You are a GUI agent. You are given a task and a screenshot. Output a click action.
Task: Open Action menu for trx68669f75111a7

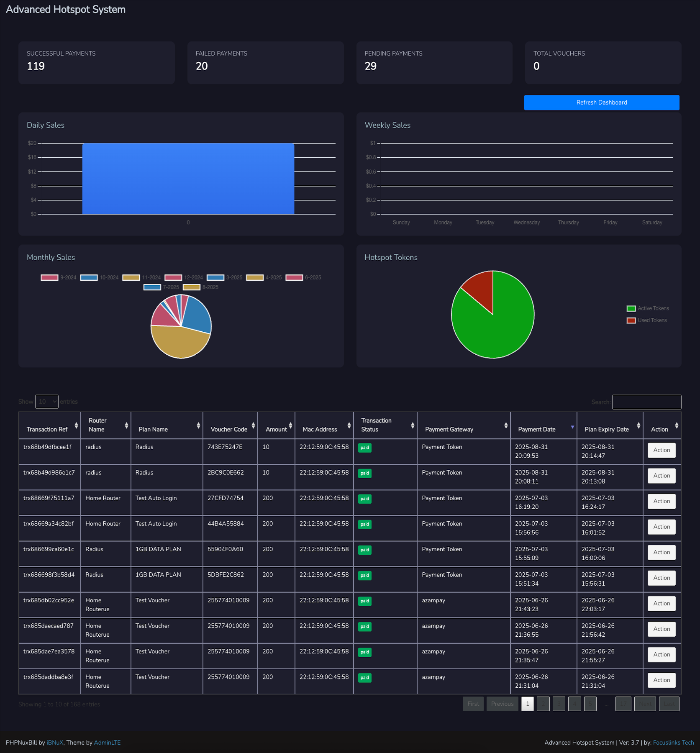click(x=662, y=501)
